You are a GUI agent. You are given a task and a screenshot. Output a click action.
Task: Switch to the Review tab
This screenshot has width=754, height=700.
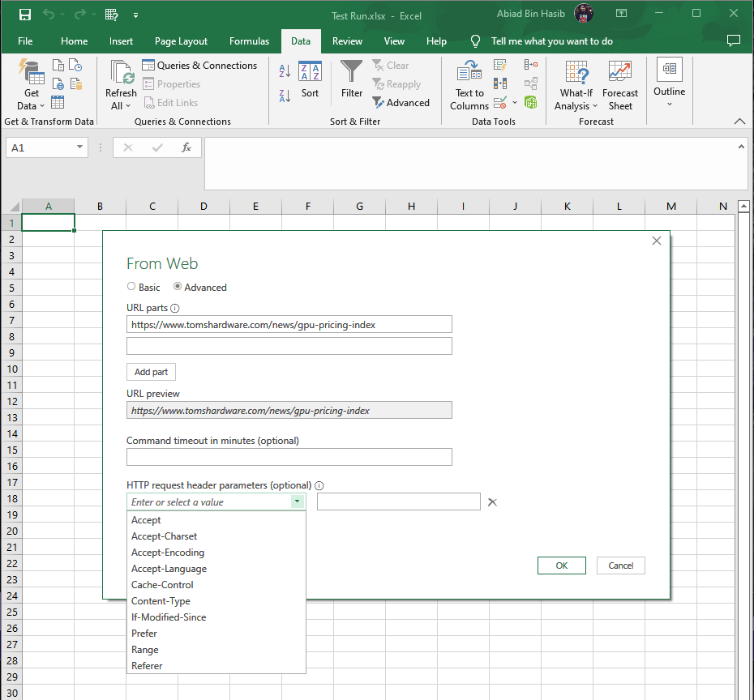347,41
